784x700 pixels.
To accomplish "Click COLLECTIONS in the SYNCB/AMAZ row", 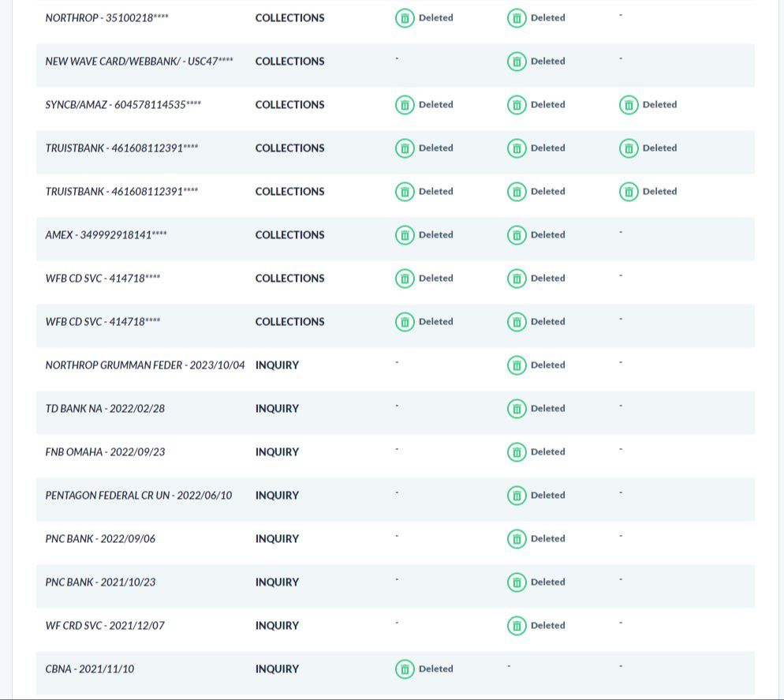I will pyautogui.click(x=290, y=105).
